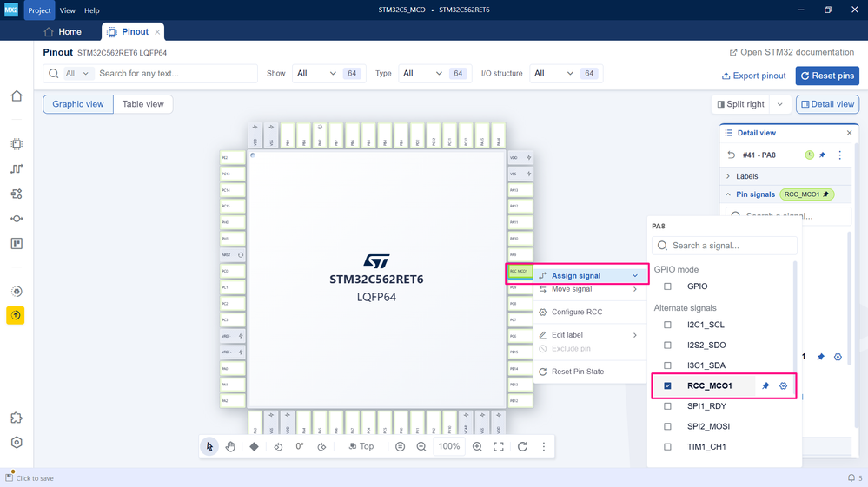Image resolution: width=868 pixels, height=487 pixels.
Task: Expand the Move signal submenu
Action: pos(589,289)
